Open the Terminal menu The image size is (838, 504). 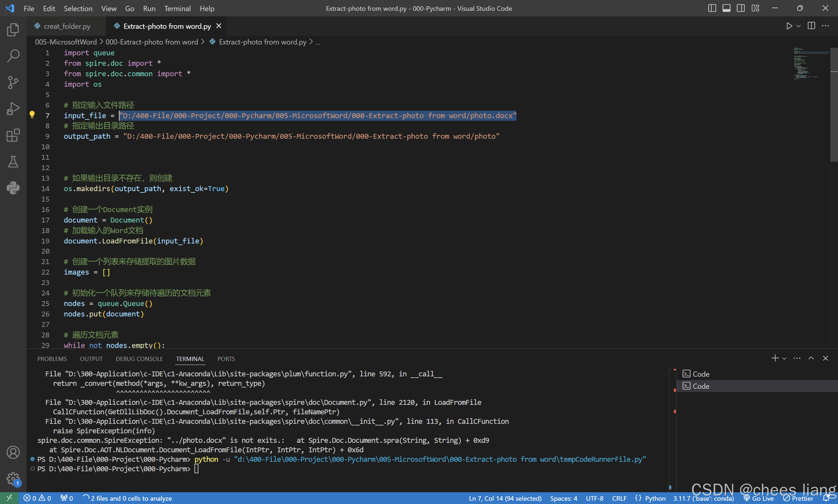coord(177,9)
